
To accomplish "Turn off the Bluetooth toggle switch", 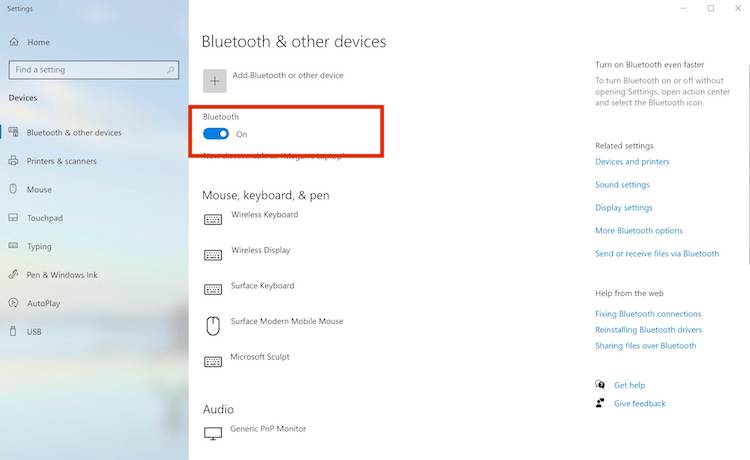I will (x=216, y=134).
